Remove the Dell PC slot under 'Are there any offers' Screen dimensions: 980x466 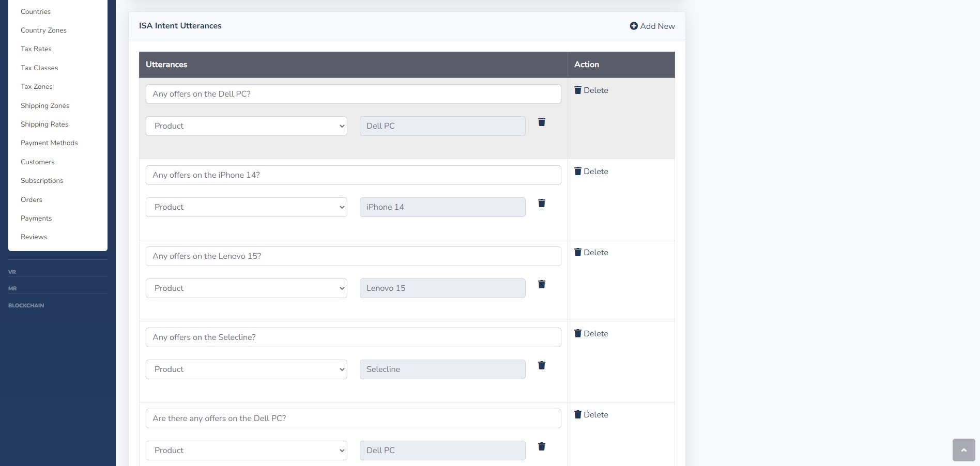(x=542, y=446)
